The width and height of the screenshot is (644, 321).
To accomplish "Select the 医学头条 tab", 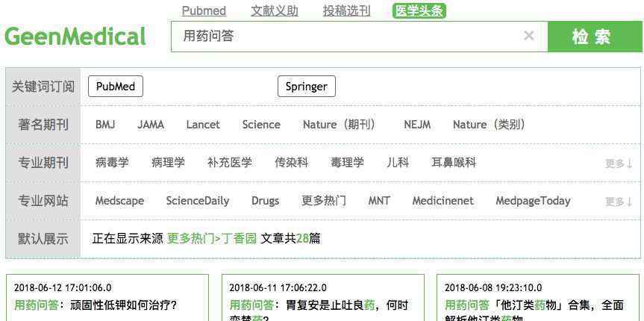I will pyautogui.click(x=419, y=10).
